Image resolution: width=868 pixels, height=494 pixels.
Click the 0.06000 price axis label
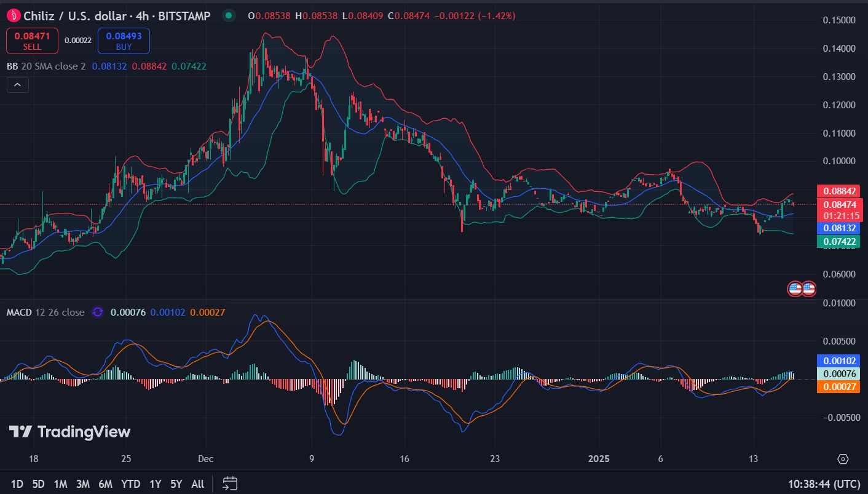pos(838,274)
